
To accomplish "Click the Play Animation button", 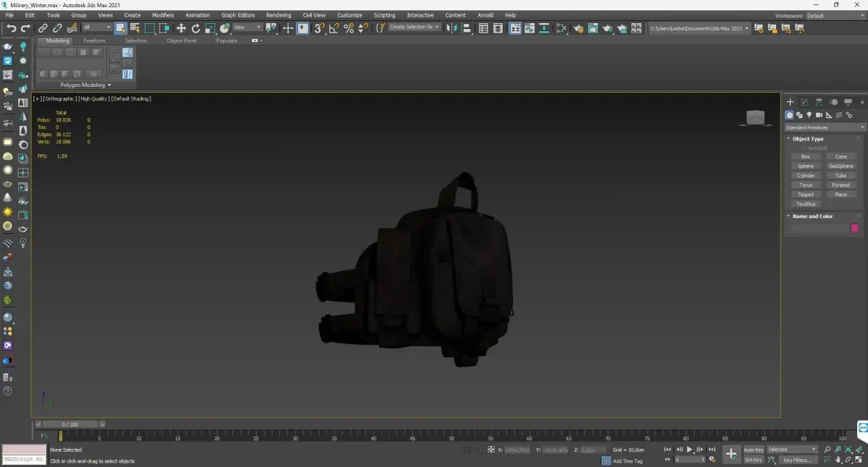I will (689, 450).
